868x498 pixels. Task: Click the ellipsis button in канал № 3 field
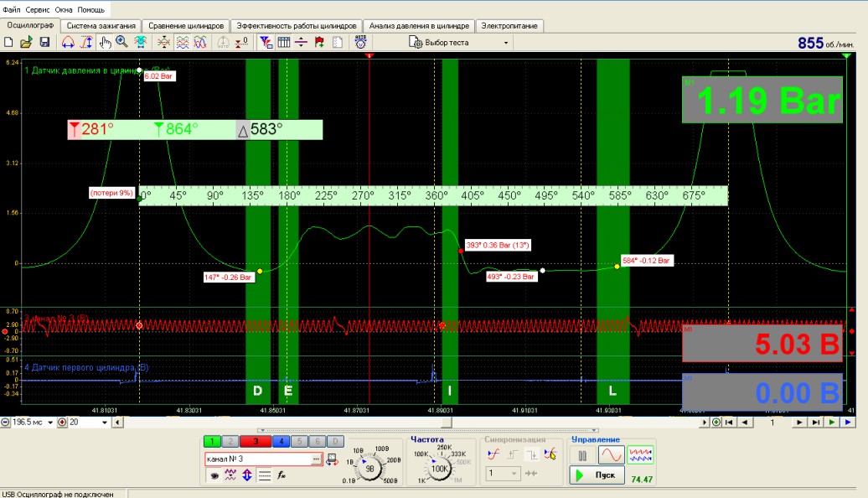(316, 459)
